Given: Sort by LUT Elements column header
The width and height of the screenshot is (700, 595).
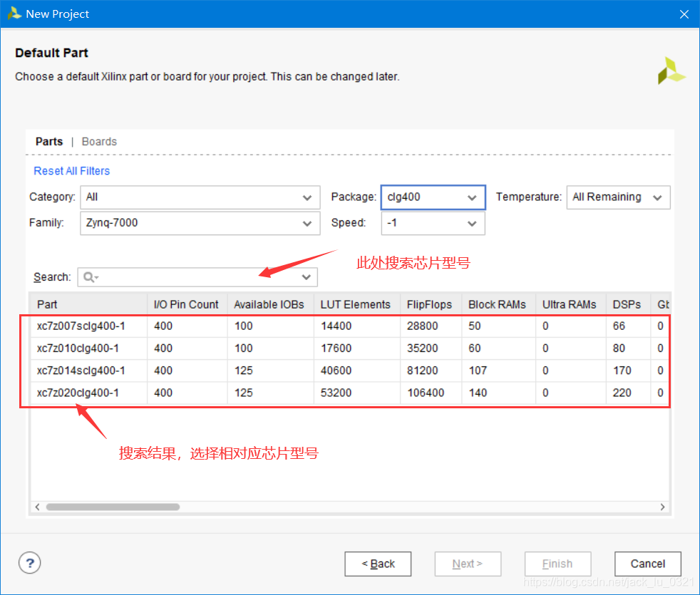Looking at the screenshot, I should coord(356,304).
